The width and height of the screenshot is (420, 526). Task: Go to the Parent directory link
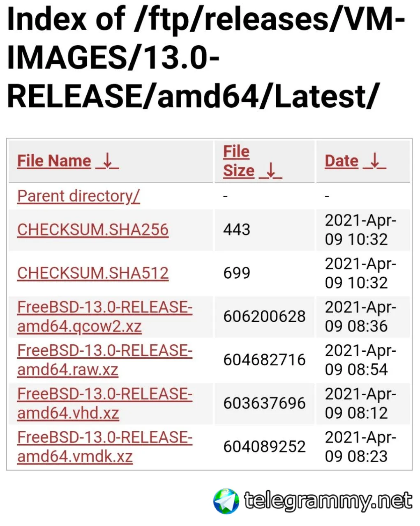[78, 196]
